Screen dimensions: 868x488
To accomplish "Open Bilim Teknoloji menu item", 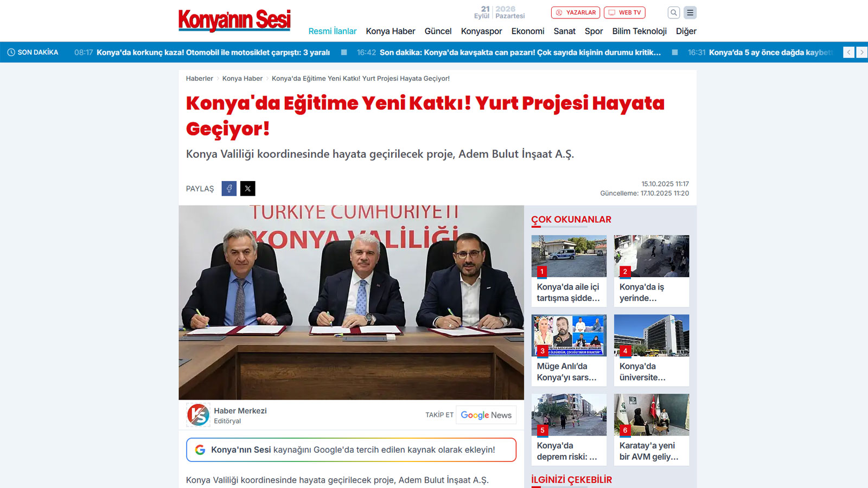I will (x=639, y=31).
